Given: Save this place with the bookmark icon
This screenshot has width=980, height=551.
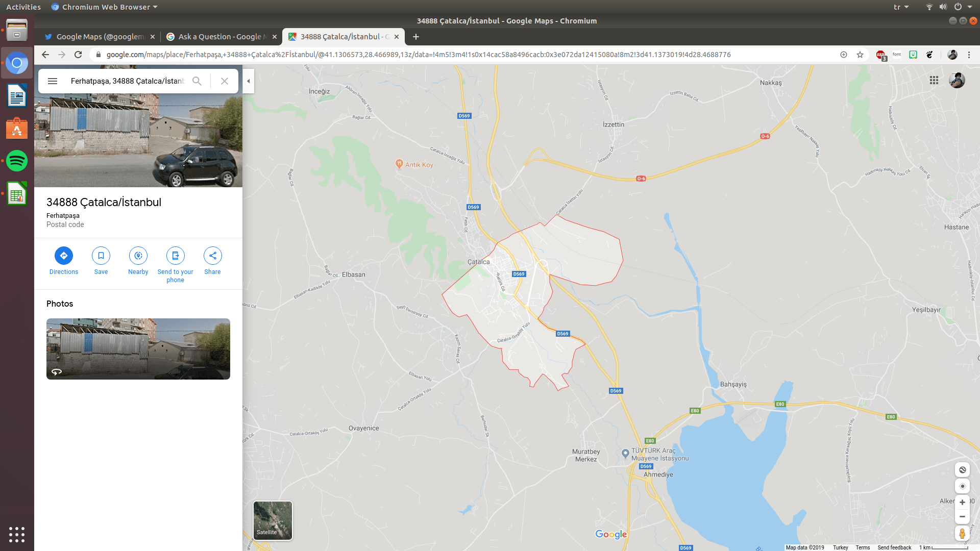Looking at the screenshot, I should (x=101, y=256).
